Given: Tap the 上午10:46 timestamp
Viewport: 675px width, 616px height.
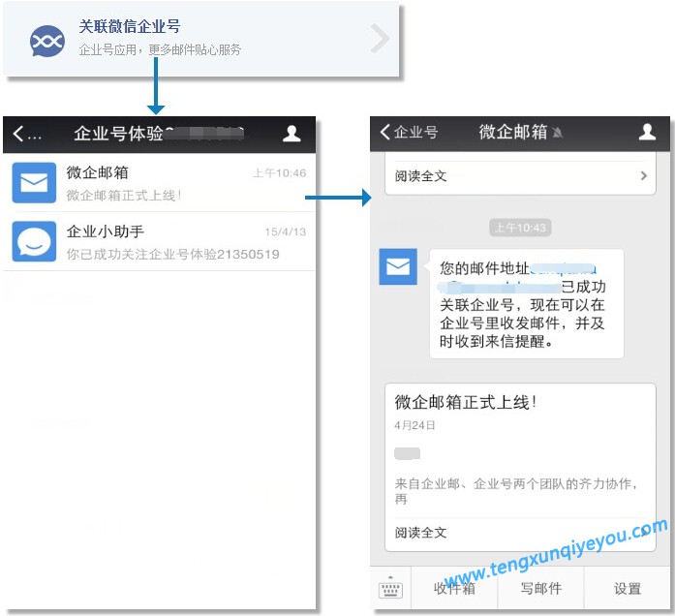Looking at the screenshot, I should [x=279, y=173].
